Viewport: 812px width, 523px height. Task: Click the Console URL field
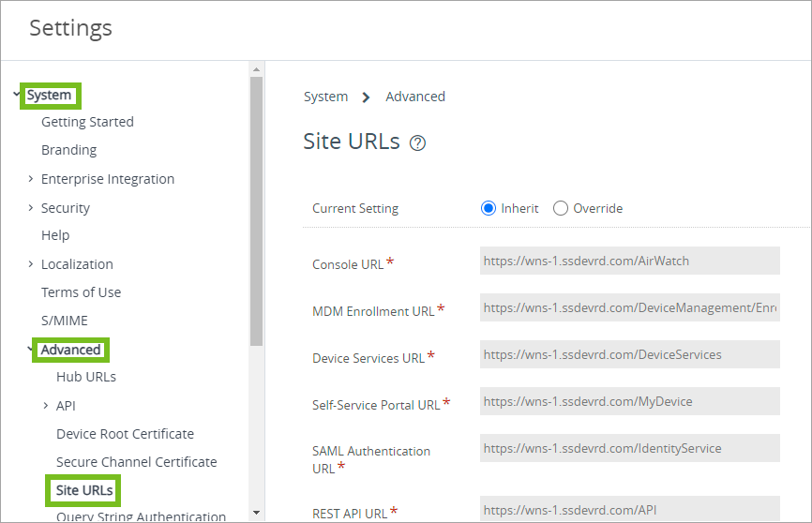tap(630, 261)
